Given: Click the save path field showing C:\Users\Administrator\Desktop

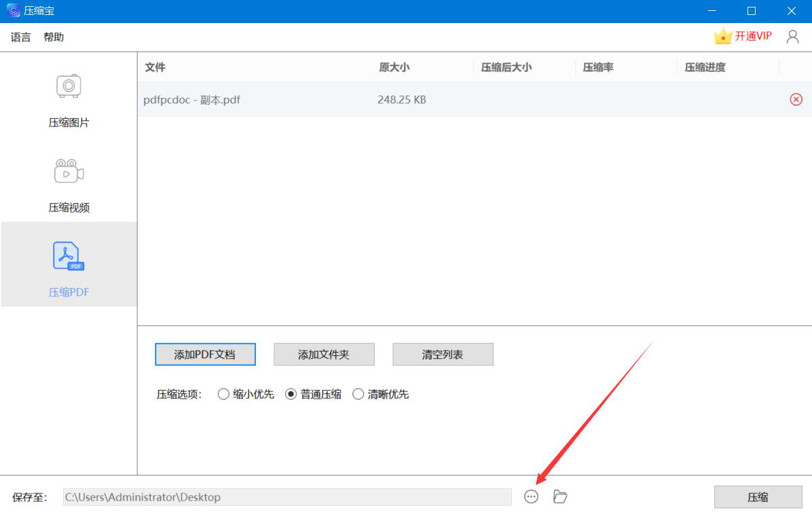Looking at the screenshot, I should point(287,497).
